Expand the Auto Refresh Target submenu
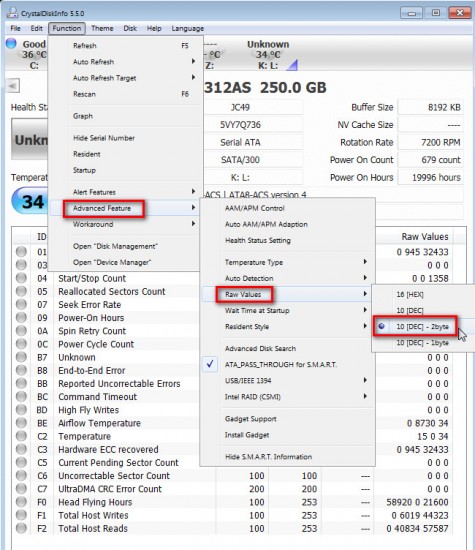Image resolution: width=475 pixels, height=550 pixels. [x=125, y=78]
